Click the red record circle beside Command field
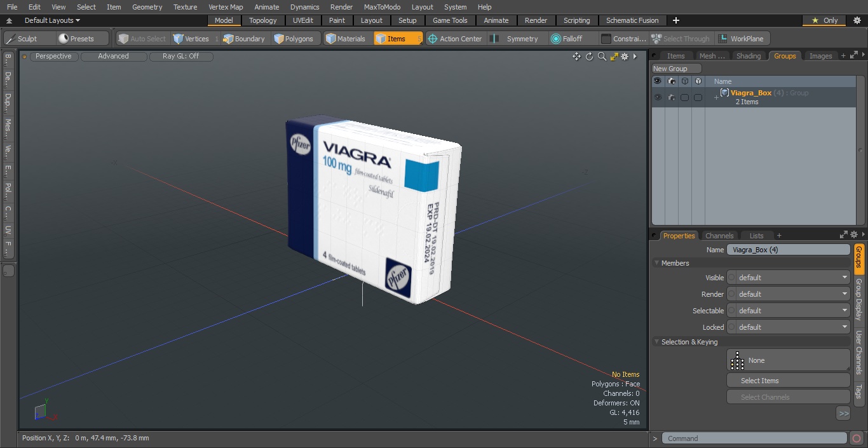 (856, 438)
